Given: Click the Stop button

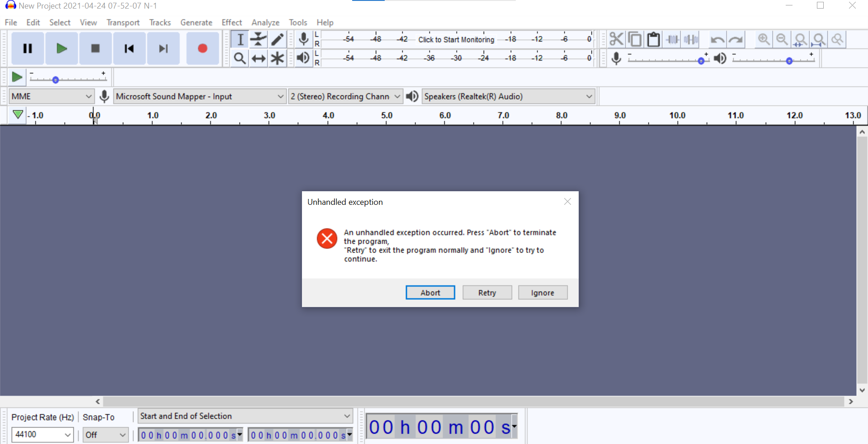Looking at the screenshot, I should coord(95,48).
